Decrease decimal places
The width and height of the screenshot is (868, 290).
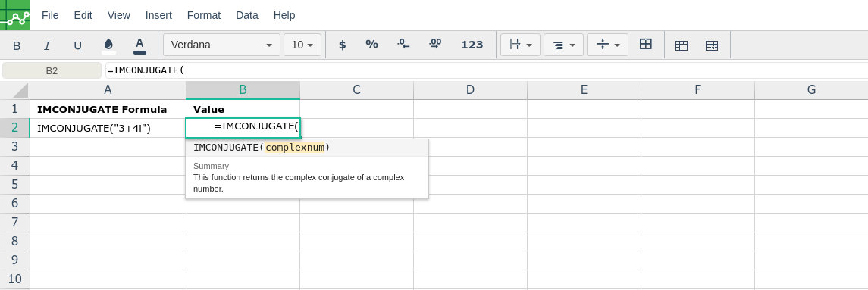[x=403, y=45]
